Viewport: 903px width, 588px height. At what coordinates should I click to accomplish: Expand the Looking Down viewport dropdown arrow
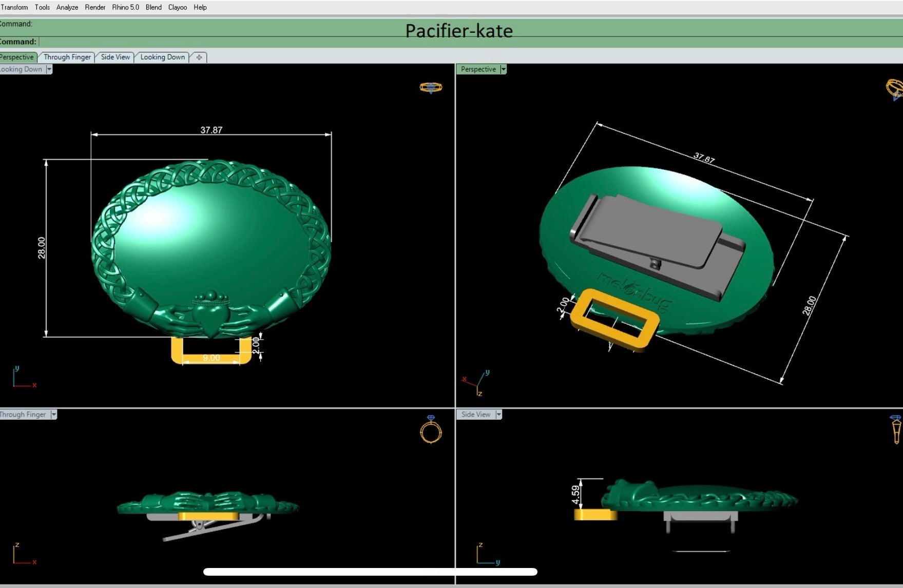(x=49, y=69)
